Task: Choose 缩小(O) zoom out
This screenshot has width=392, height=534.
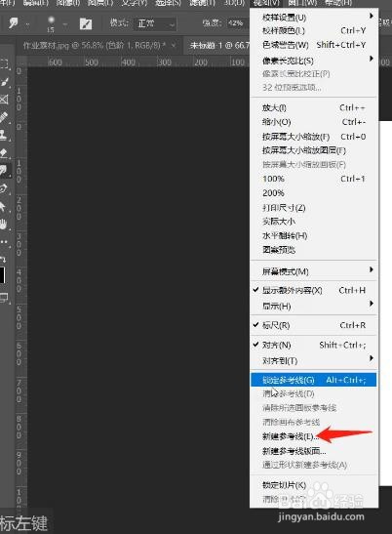Action: coord(313,122)
